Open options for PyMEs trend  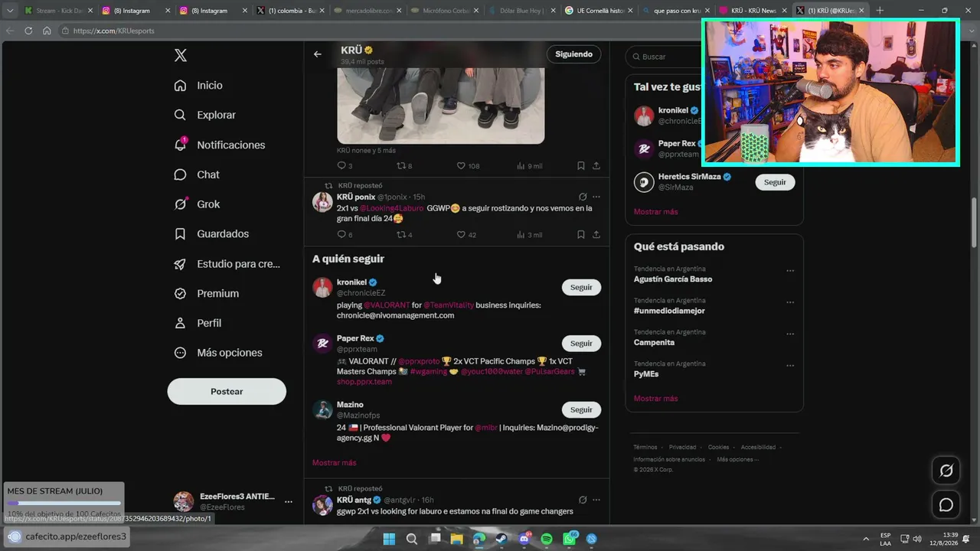(790, 366)
